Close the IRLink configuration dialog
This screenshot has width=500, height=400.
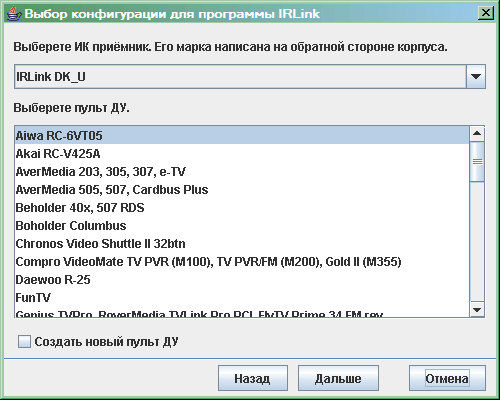[x=485, y=13]
